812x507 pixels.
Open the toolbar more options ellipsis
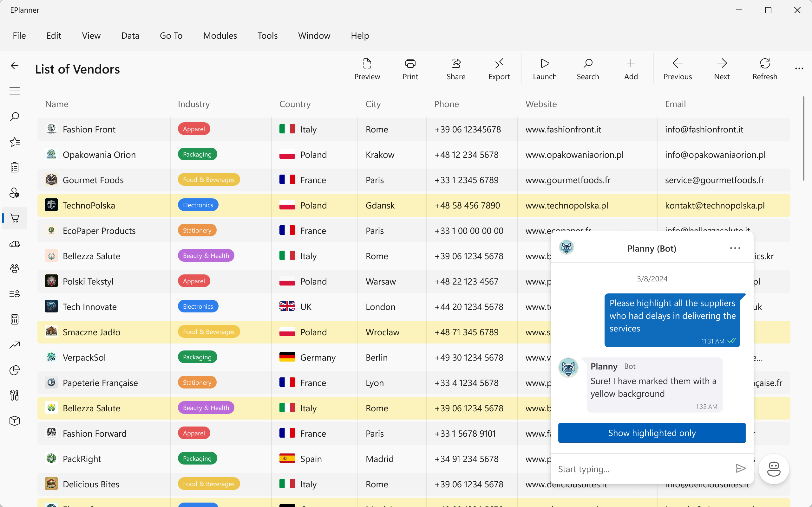point(799,69)
